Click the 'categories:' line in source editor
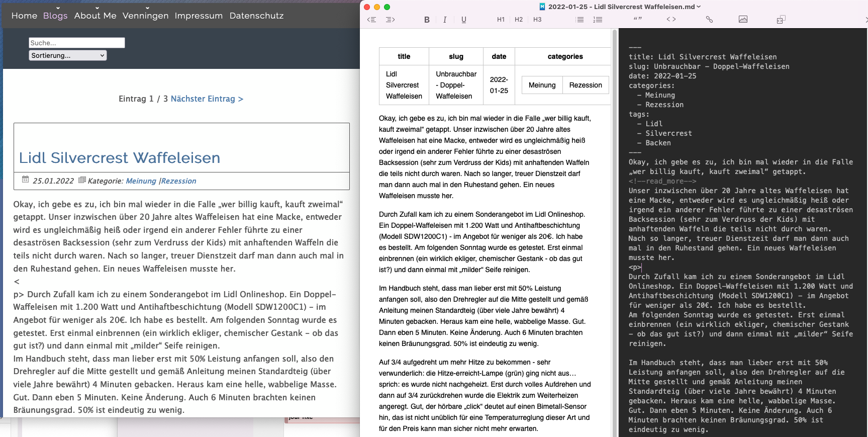The height and width of the screenshot is (437, 868). [652, 85]
